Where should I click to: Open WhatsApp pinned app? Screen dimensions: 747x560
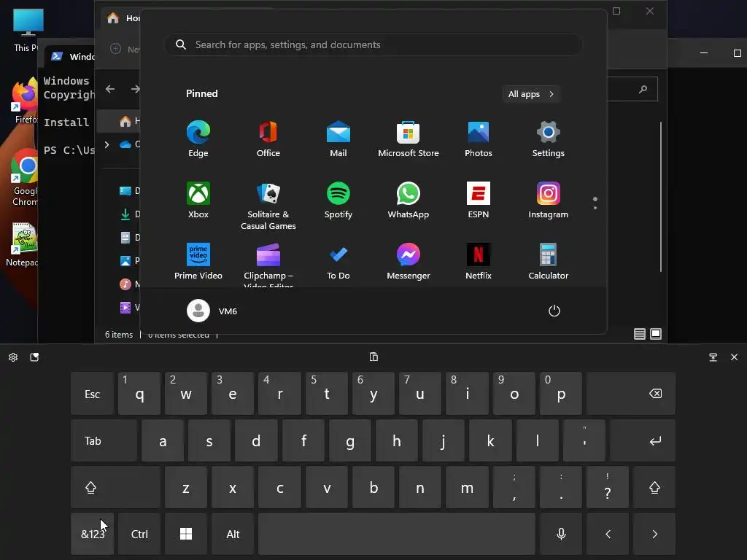pyautogui.click(x=409, y=200)
